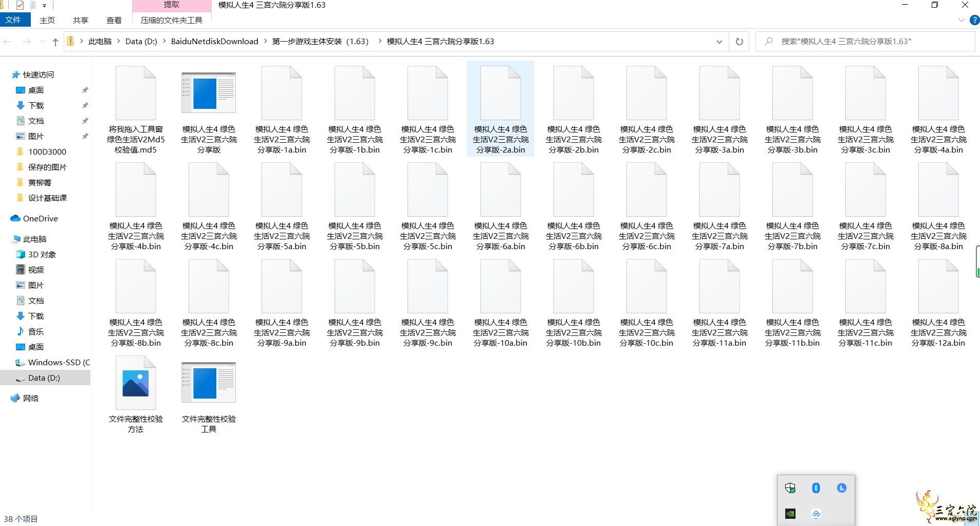Select file 分享版-9c.bin icon

(428, 287)
